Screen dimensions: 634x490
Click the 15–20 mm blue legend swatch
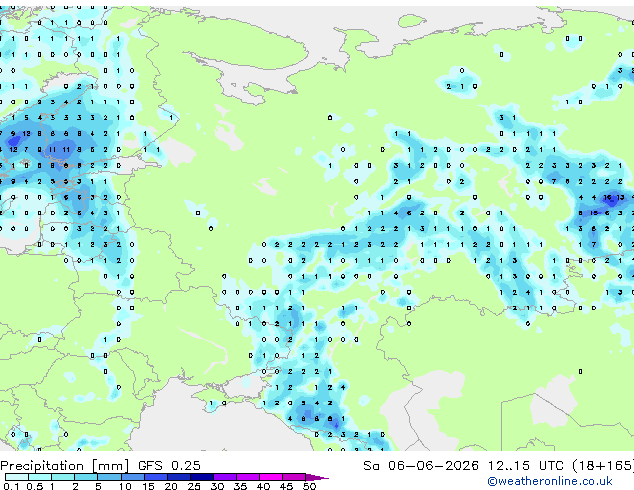[155, 477]
